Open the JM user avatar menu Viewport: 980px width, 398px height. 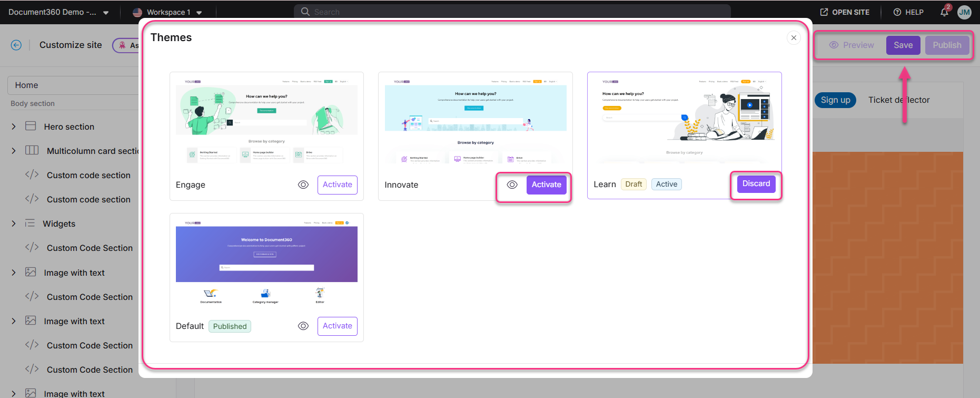[x=964, y=12]
